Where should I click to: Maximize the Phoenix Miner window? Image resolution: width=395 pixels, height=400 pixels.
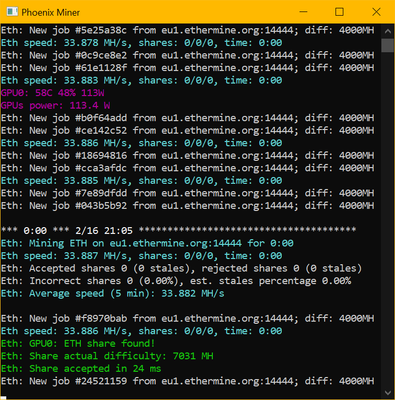[x=339, y=12]
